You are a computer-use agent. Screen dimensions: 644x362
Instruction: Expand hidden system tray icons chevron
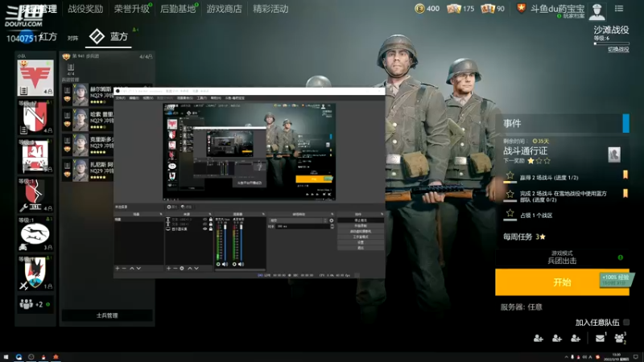coord(567,357)
